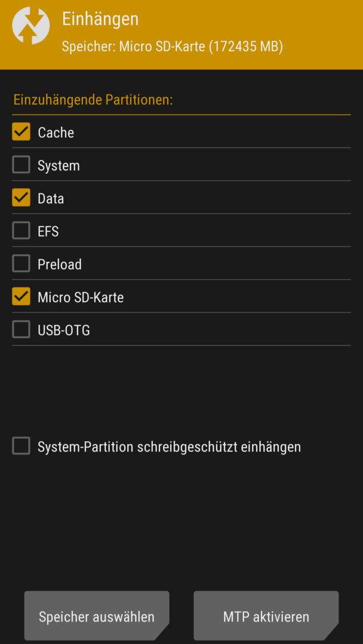
Task: Select the System row label
Action: (59, 166)
